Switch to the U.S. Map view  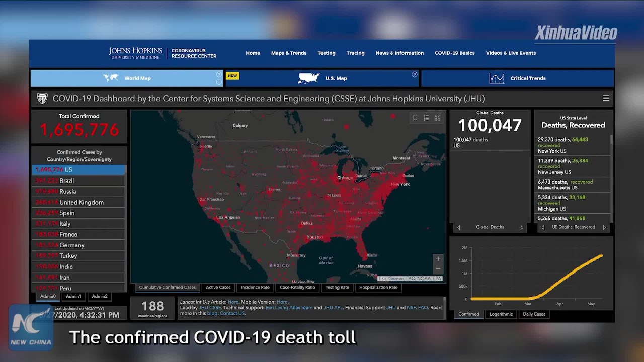(x=322, y=78)
